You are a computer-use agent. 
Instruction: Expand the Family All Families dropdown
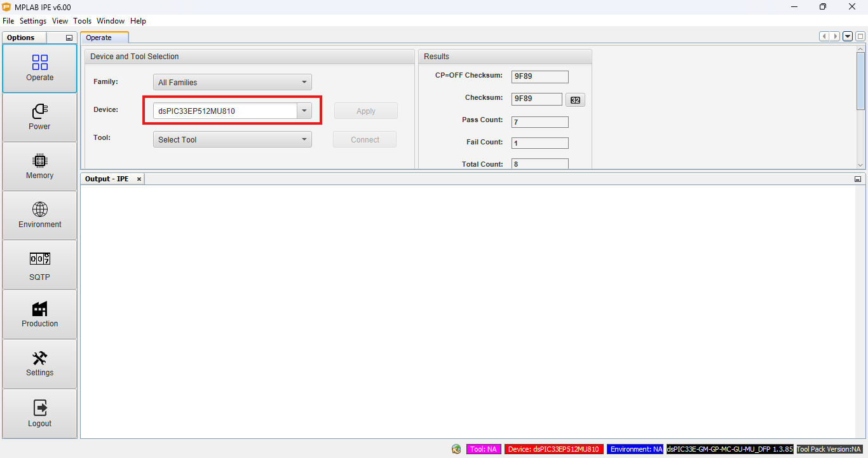click(233, 82)
